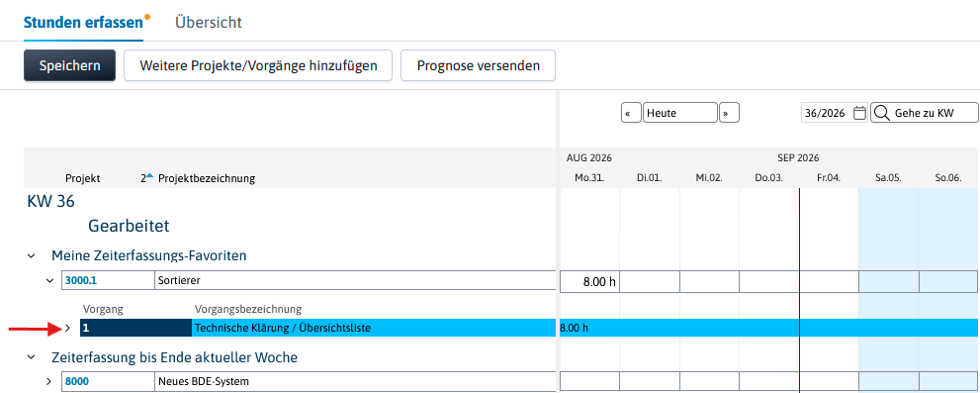Screen dimensions: 980x393
Task: Click the 8.00 h bar in Vorgang row
Action: (x=575, y=328)
